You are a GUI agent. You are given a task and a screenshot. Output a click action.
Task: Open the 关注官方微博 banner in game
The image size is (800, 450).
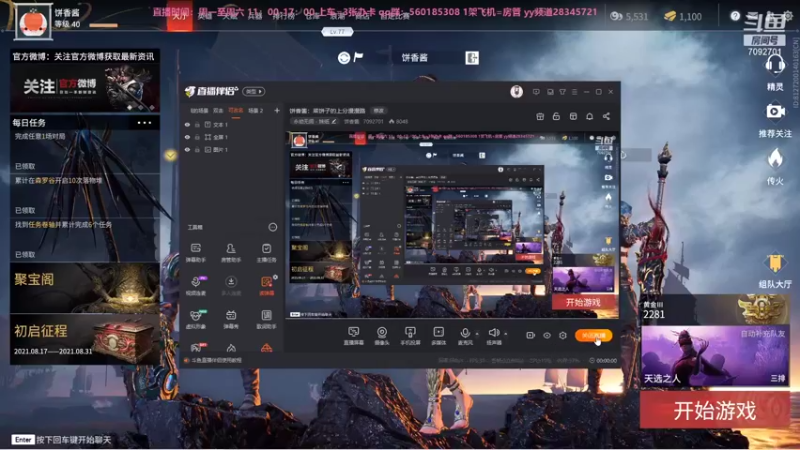click(85, 87)
